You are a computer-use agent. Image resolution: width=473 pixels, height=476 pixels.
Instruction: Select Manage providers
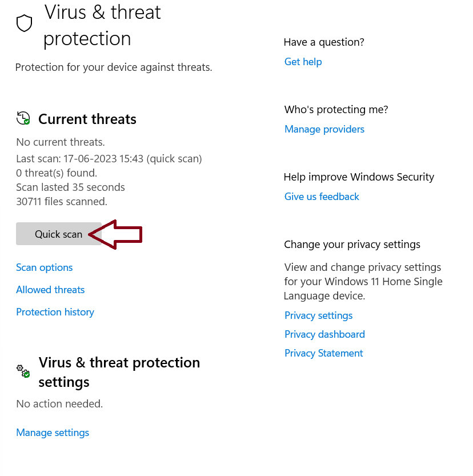point(324,129)
